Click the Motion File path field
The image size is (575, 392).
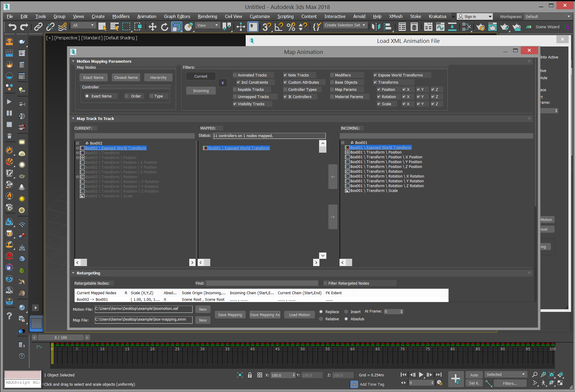point(143,309)
